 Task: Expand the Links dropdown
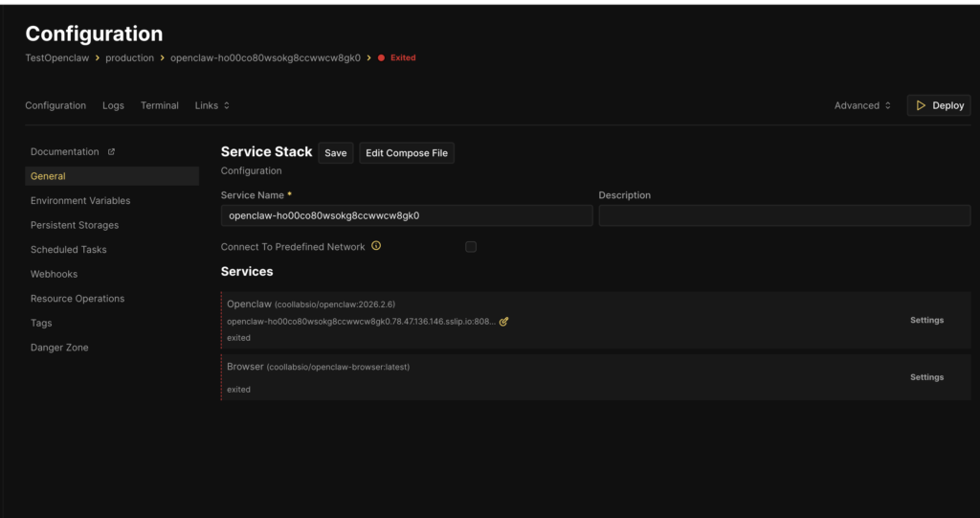212,105
